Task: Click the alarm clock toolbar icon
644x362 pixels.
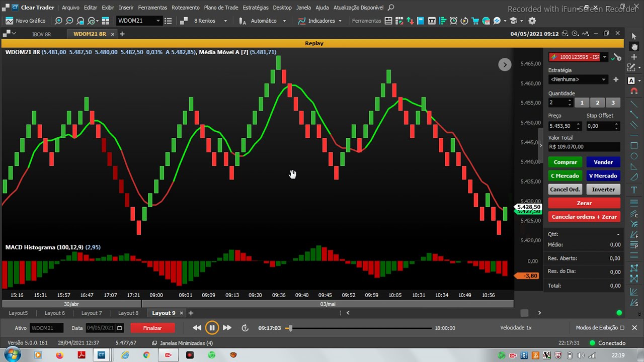Action: point(453,21)
